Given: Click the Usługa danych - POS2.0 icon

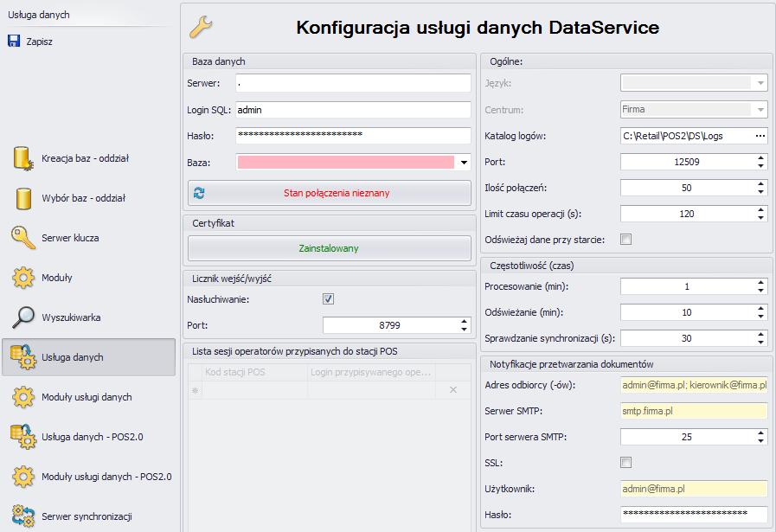Looking at the screenshot, I should pos(23,437).
